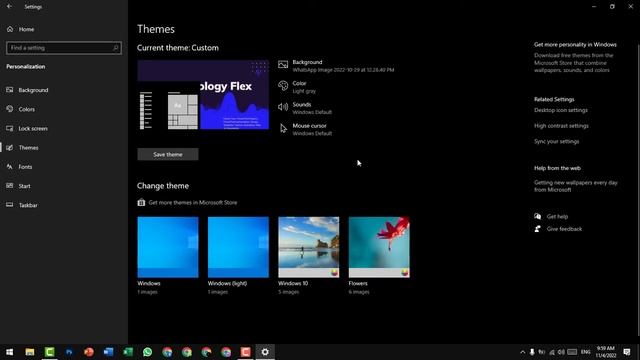Click the Give feedback link
Screen dimensions: 640x360
[x=564, y=229]
